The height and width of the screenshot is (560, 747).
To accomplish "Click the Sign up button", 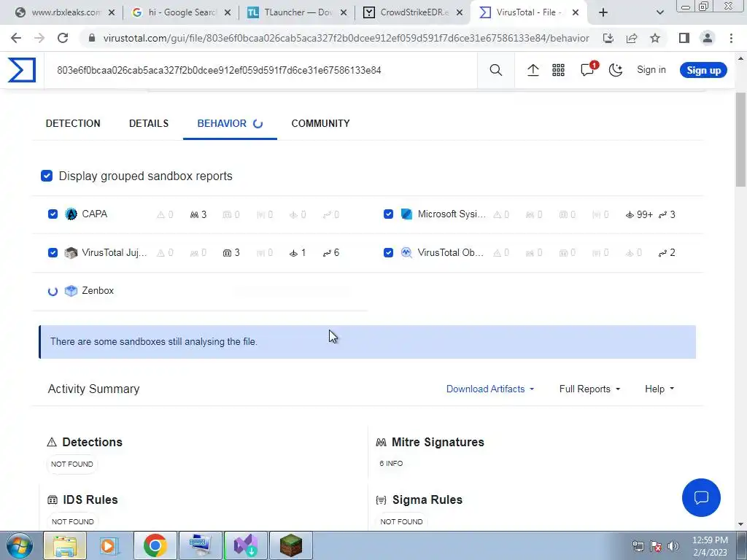I will tap(703, 70).
